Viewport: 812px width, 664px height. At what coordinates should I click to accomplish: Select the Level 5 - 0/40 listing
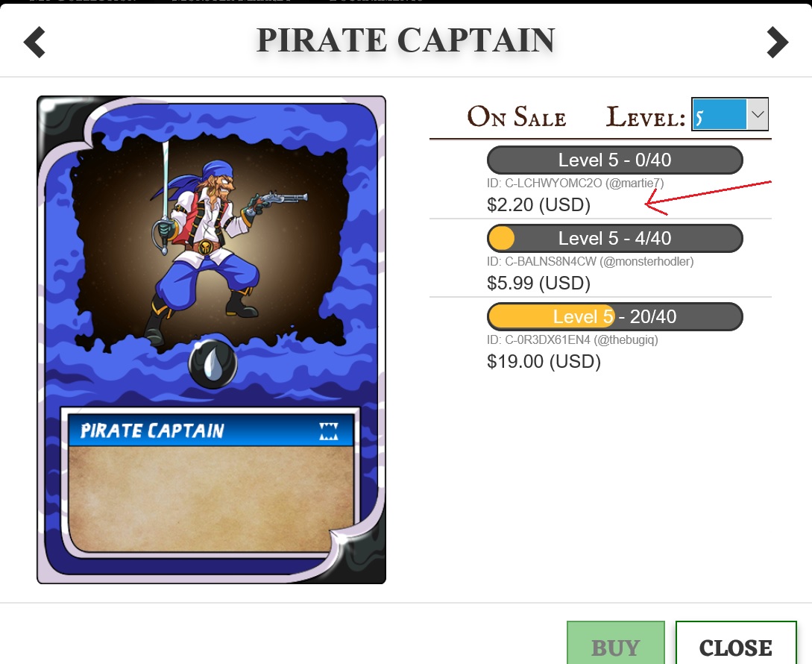(614, 160)
